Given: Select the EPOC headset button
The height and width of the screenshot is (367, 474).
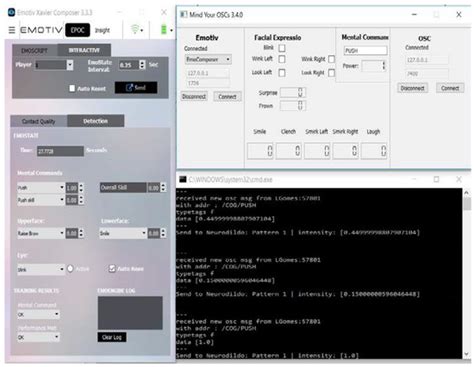Looking at the screenshot, I should (x=78, y=30).
